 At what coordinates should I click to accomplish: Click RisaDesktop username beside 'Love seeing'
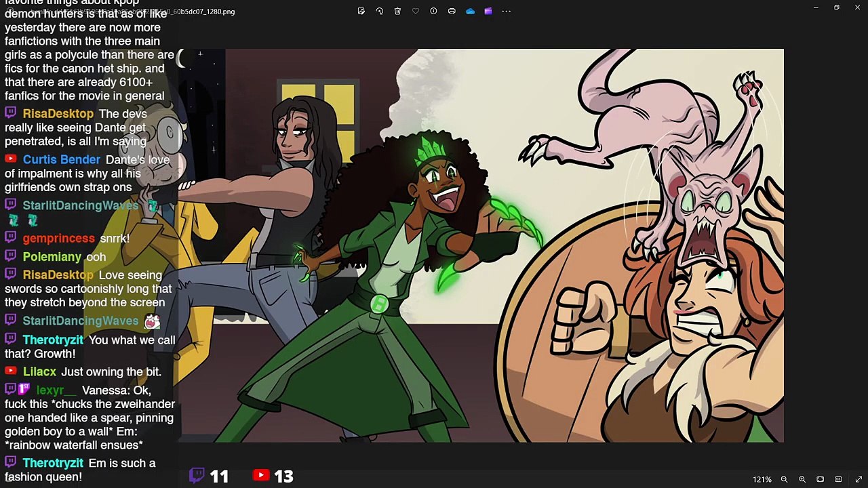coord(58,274)
